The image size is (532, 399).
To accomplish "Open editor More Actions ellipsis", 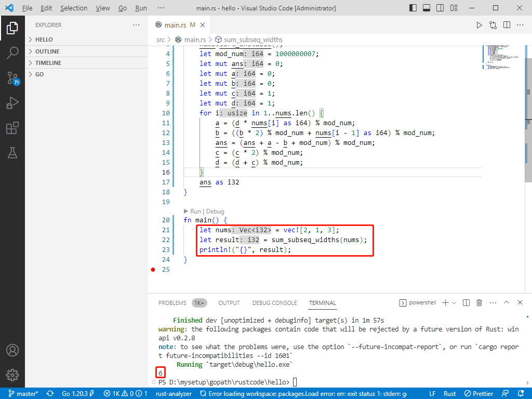I will pyautogui.click(x=520, y=25).
